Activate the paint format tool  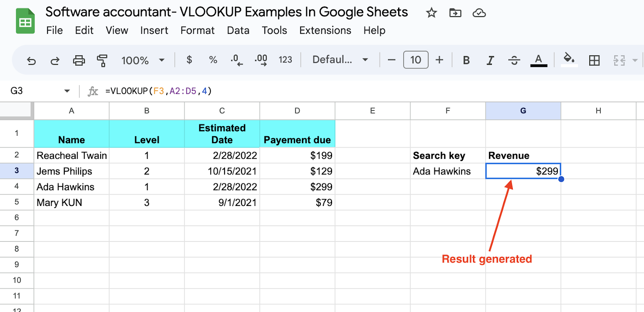pos(102,60)
